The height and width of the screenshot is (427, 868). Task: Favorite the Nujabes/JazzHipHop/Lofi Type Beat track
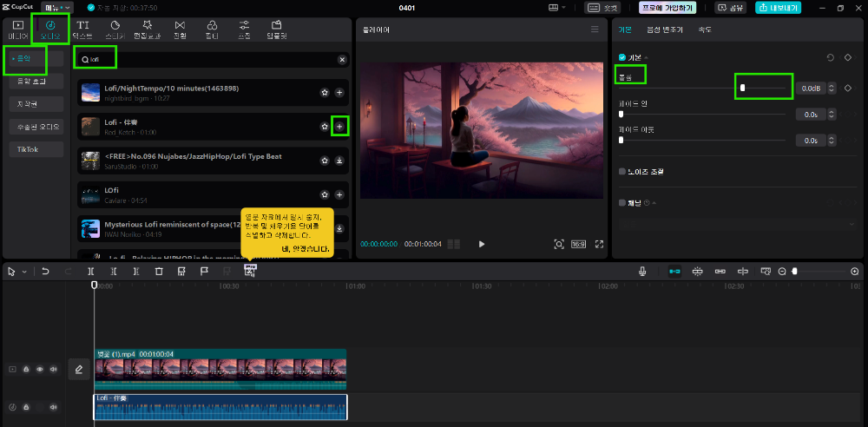[325, 161]
